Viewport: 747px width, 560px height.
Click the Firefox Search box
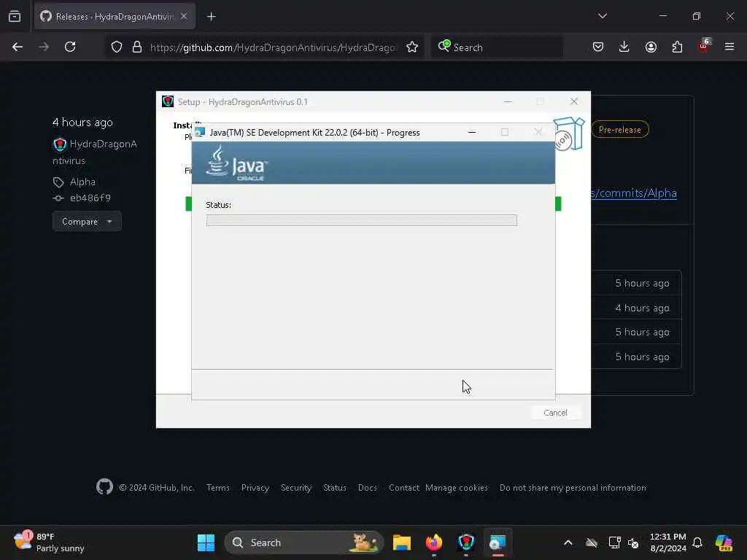496,47
